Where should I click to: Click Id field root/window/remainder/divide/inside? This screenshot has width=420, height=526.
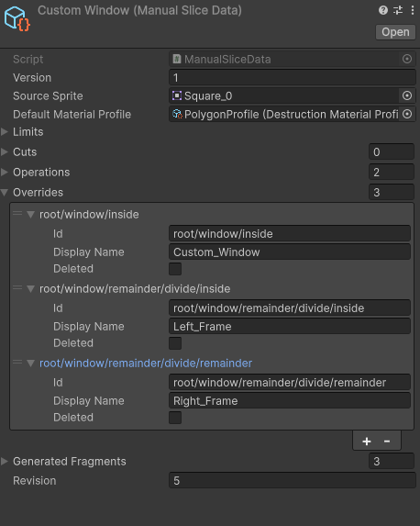[290, 308]
